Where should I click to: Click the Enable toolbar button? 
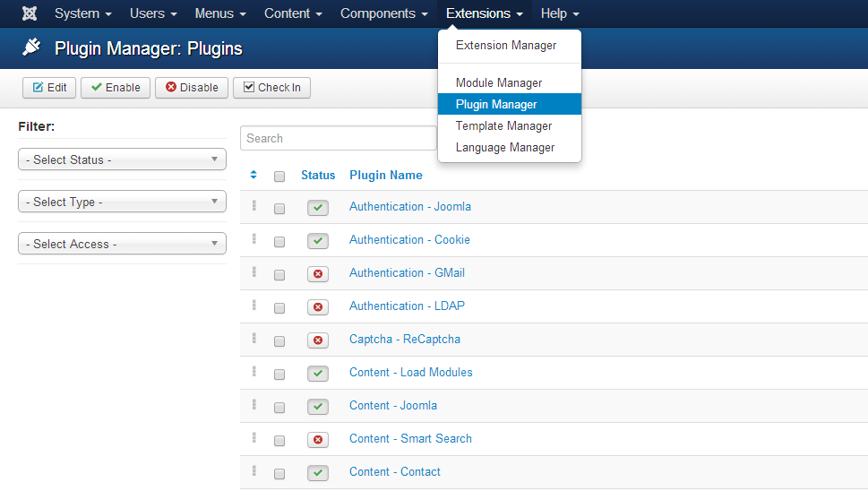[116, 88]
